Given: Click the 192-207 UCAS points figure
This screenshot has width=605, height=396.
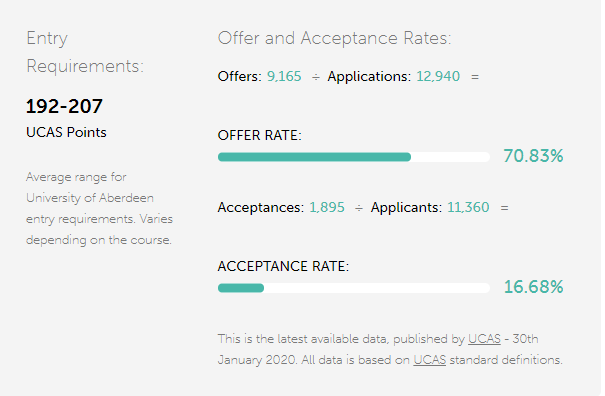Looking at the screenshot, I should tap(64, 106).
